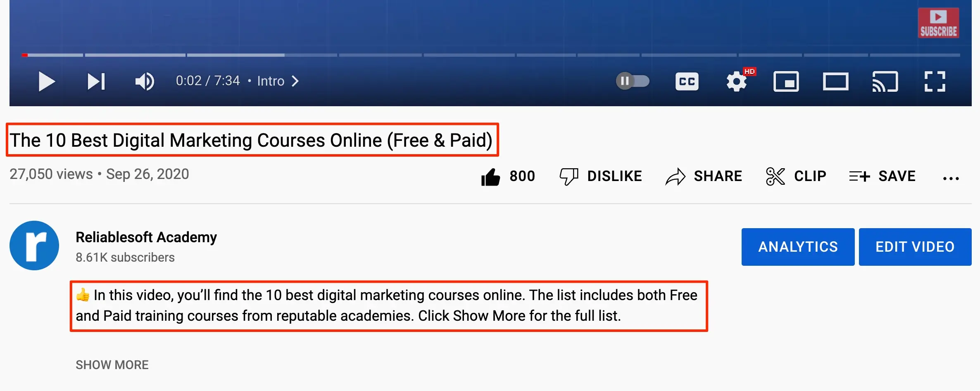Turn on closed captions (CC)
980x391 pixels.
point(687,81)
